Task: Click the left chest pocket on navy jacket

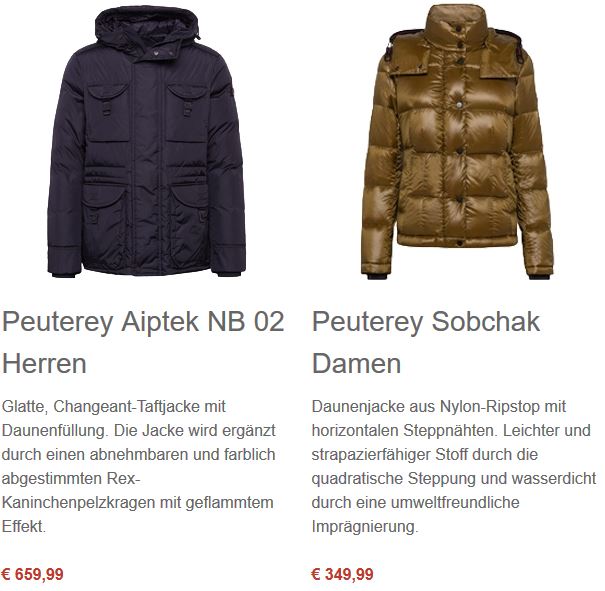Action: (x=107, y=112)
